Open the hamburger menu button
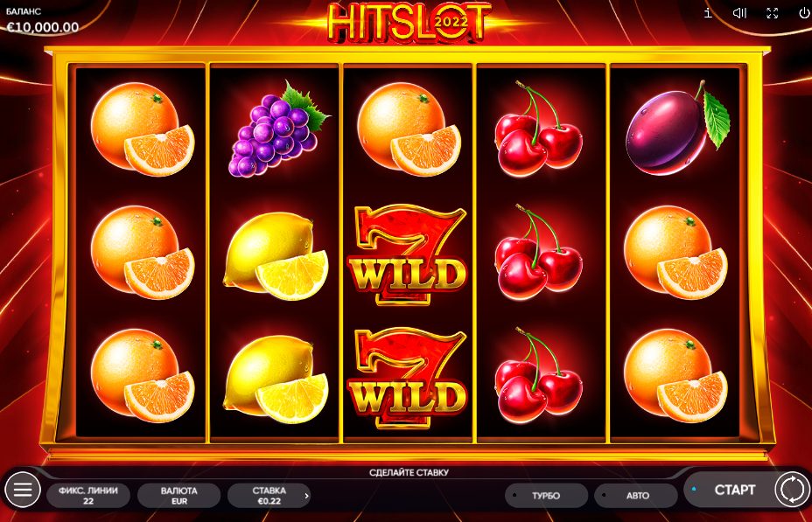 point(22,490)
